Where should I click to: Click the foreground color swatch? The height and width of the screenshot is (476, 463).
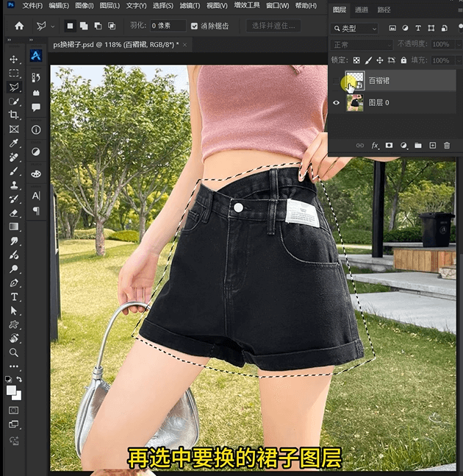tap(11, 390)
